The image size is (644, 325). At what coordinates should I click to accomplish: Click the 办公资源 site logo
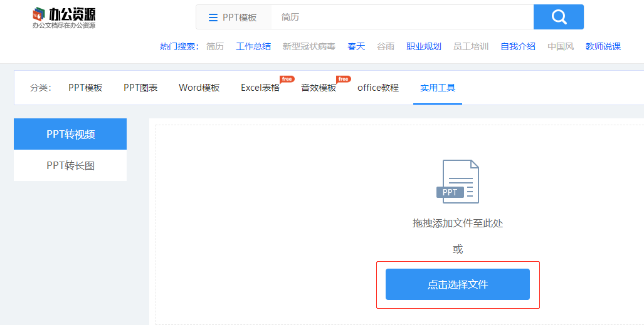(x=64, y=18)
